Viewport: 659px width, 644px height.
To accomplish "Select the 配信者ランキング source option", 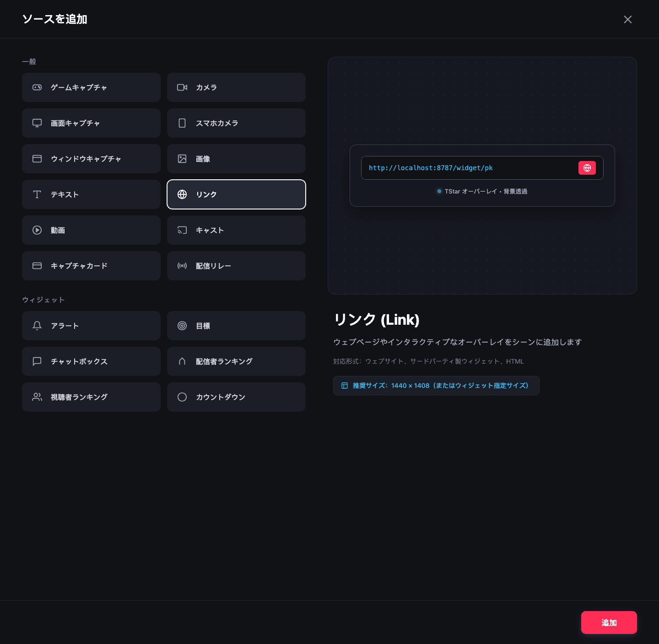I will pyautogui.click(x=236, y=361).
